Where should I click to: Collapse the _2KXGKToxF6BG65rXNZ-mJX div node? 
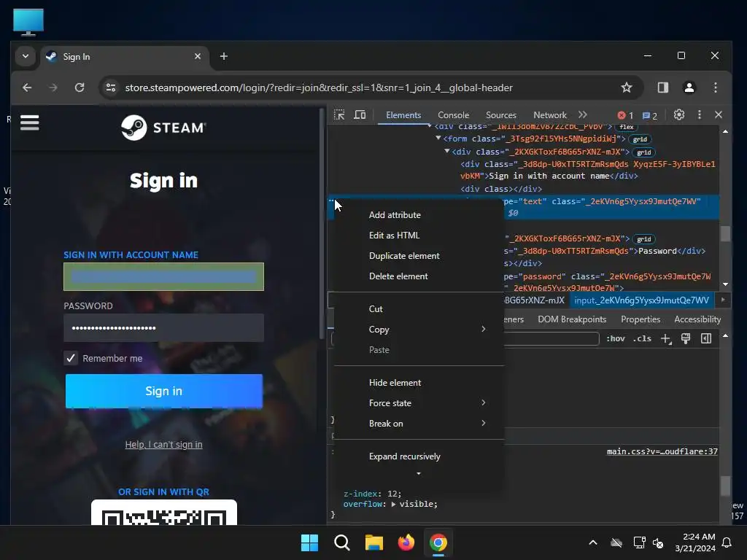pyautogui.click(x=447, y=151)
